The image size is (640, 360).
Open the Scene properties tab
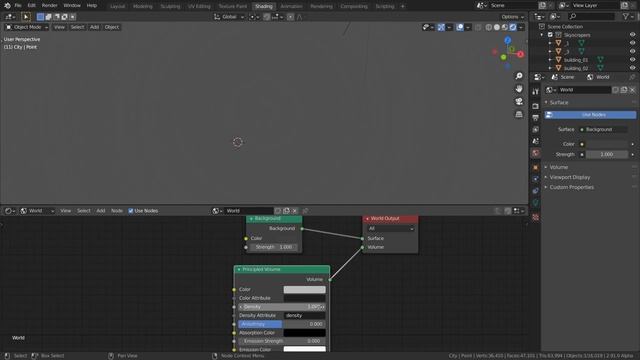536,141
